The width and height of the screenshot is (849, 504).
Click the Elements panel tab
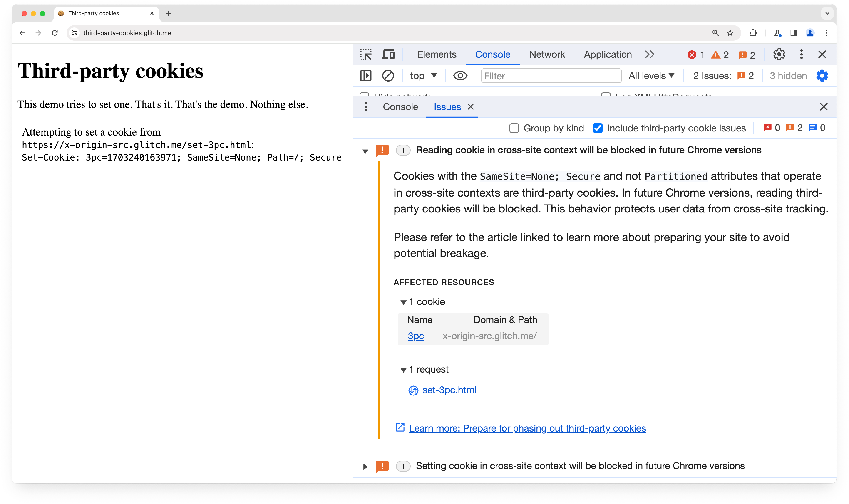point(436,54)
